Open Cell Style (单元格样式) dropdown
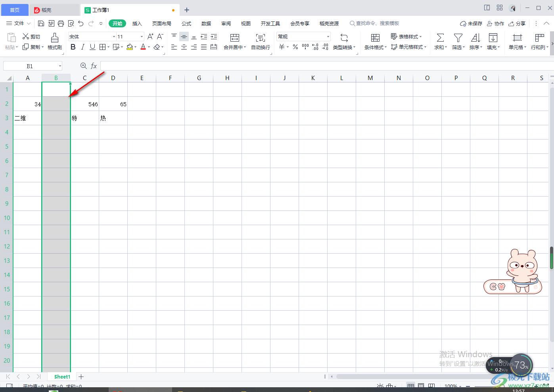 [408, 47]
